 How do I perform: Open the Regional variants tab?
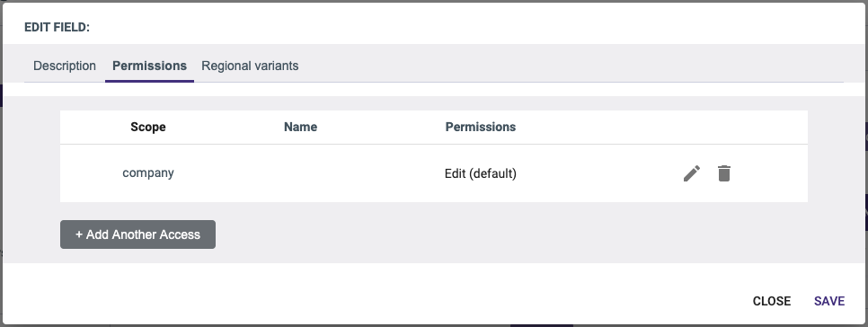[x=250, y=66]
